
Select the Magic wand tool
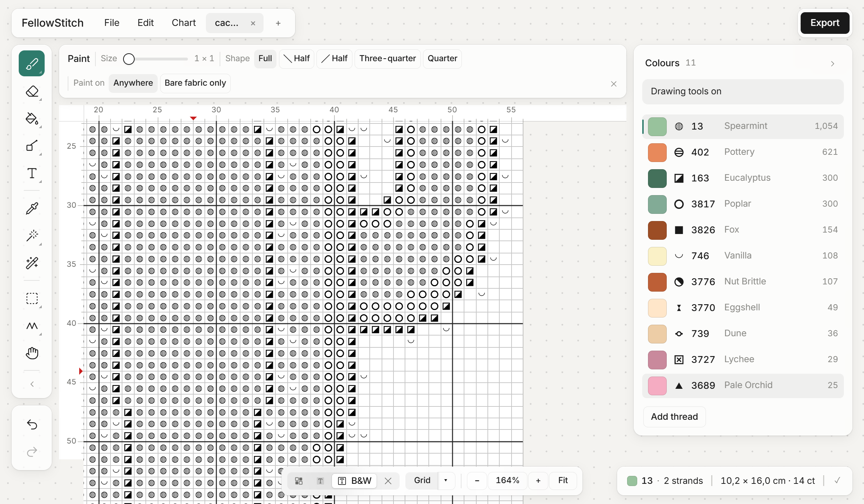[x=32, y=236]
